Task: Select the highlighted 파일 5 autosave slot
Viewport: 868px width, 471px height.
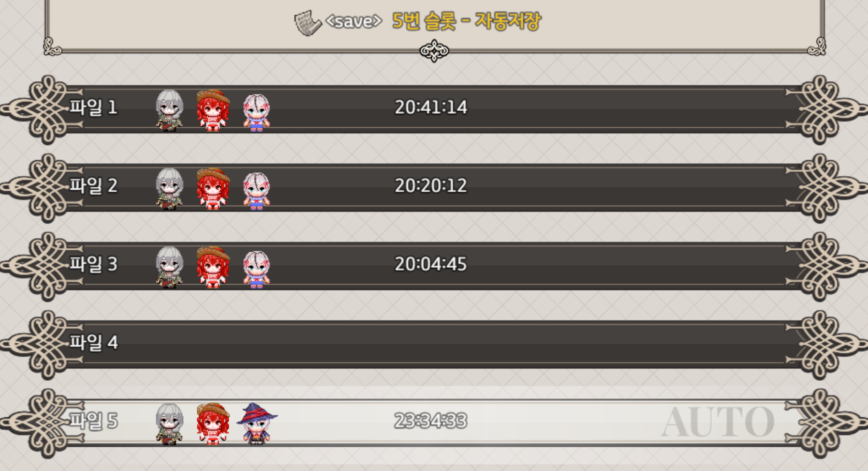Action: [434, 424]
